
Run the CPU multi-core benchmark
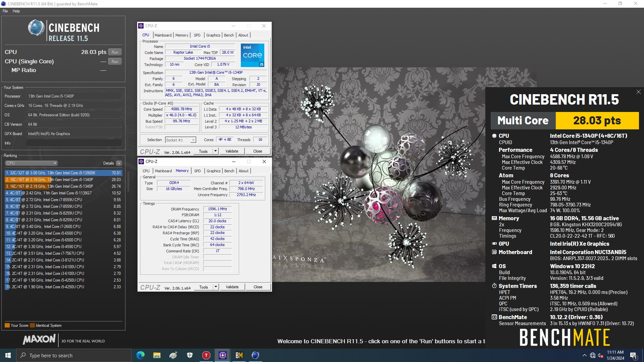point(115,52)
